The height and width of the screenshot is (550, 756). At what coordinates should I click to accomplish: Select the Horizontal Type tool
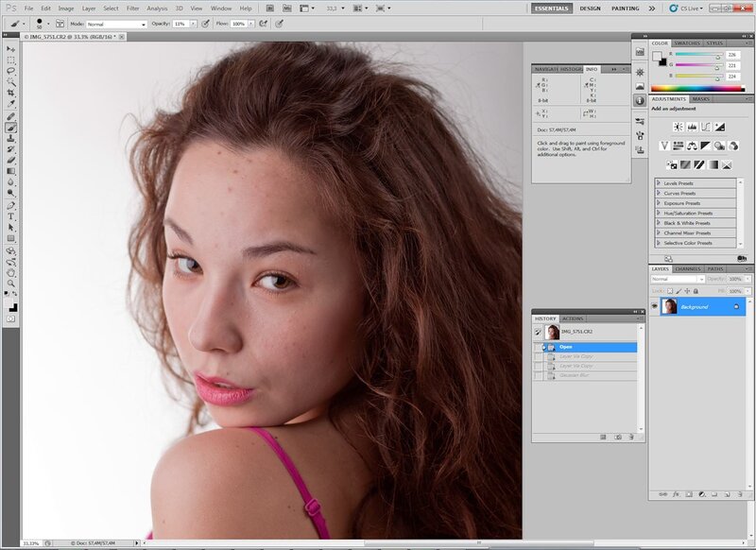click(x=10, y=216)
